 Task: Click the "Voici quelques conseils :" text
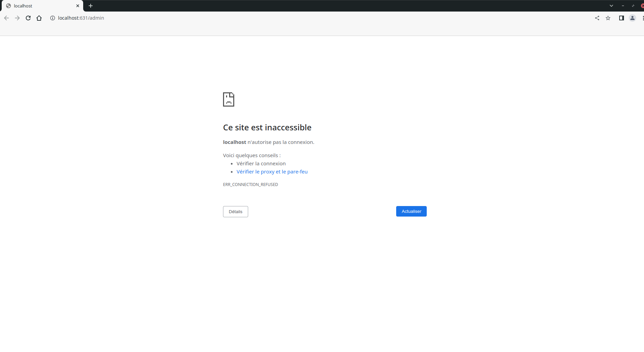click(252, 155)
